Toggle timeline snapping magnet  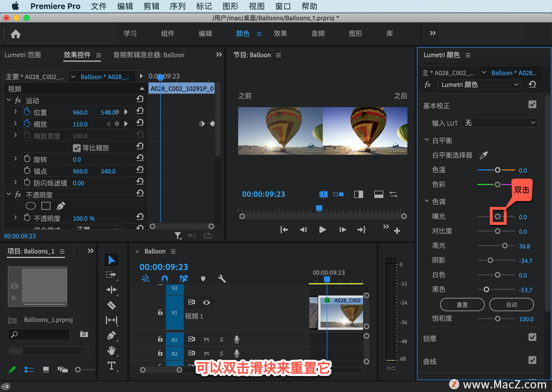[165, 279]
